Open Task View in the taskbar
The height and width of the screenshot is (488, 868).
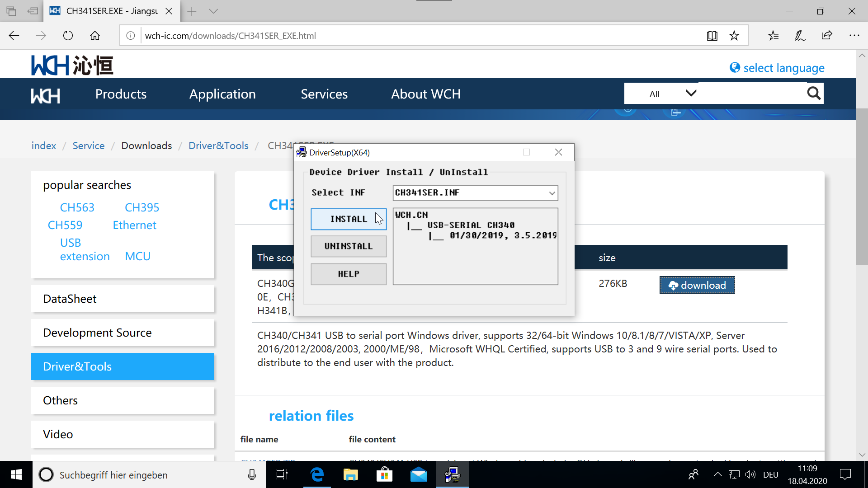click(282, 474)
